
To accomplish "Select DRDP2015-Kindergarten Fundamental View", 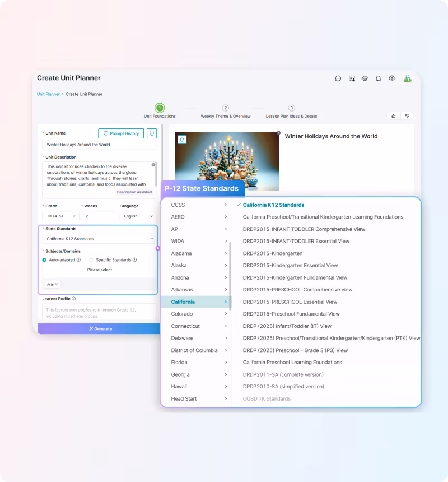I will click(295, 278).
